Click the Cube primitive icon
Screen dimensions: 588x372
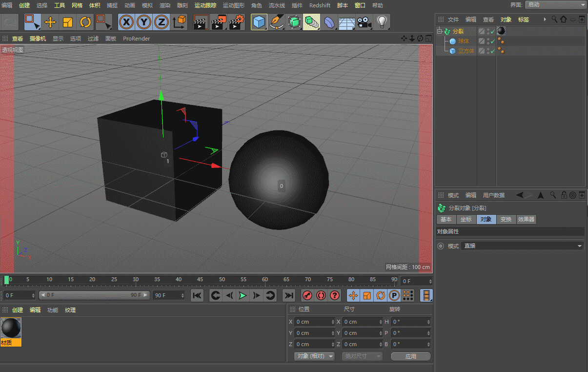coord(259,22)
